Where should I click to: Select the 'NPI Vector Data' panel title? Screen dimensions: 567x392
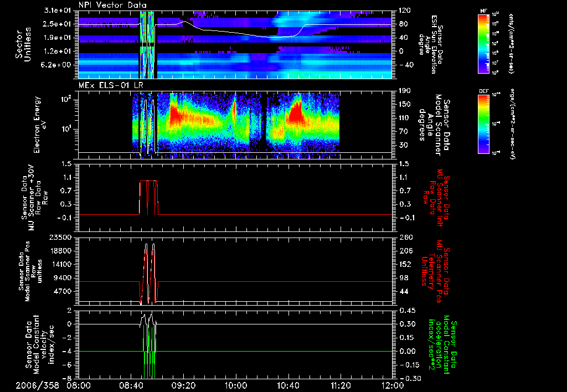[112, 5]
